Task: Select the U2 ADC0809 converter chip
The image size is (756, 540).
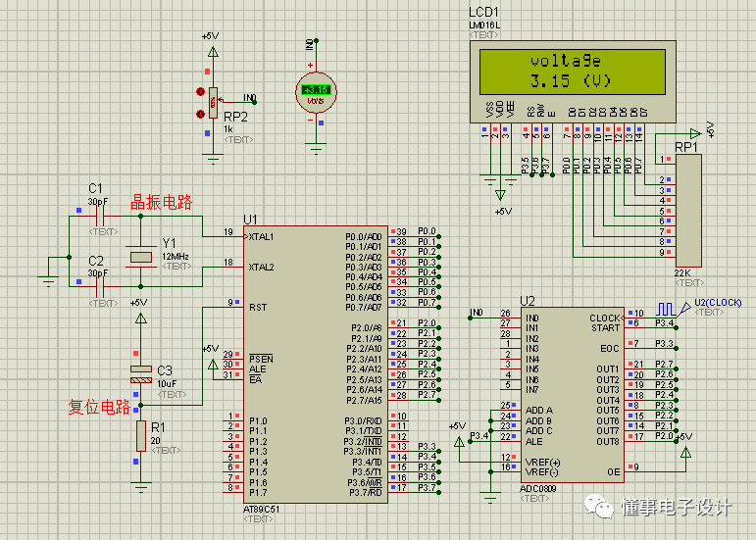Action: point(571,392)
